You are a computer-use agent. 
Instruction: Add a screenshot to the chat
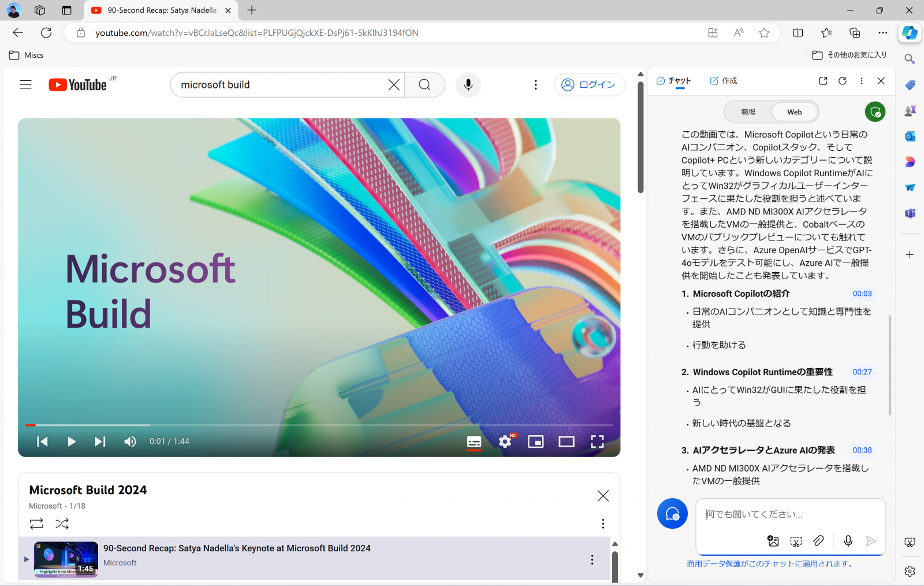click(x=796, y=541)
